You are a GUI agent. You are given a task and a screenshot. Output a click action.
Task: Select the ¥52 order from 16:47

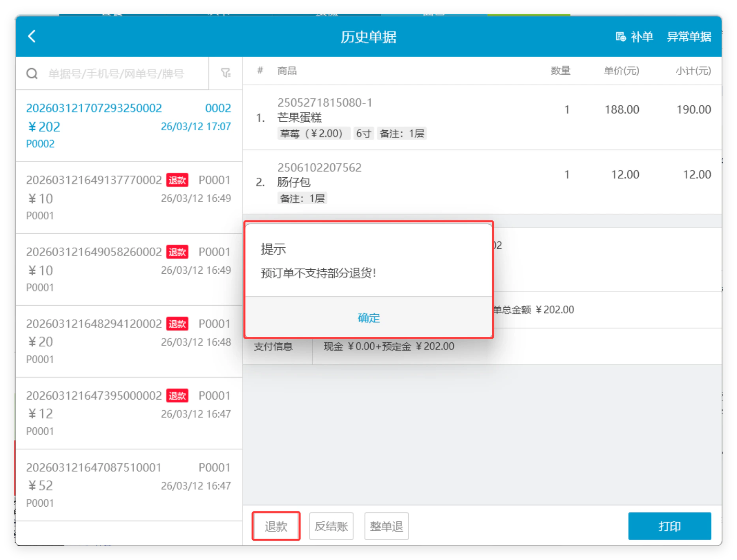click(x=129, y=485)
